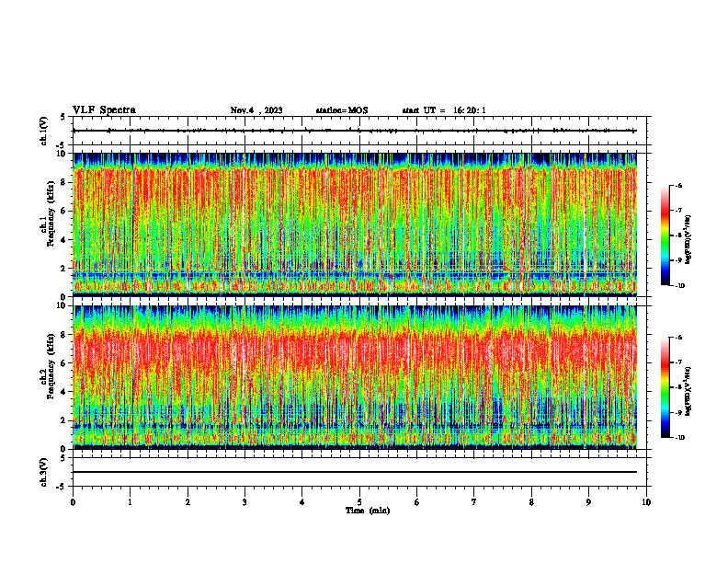Click the "8" kHz tick on ch.1 axis
Image resolution: width=728 pixels, height=563 pixels.
64,182
